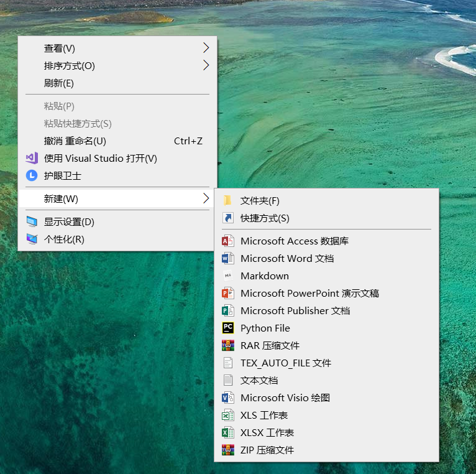Expand the 新建(W) submenu arrow
This screenshot has width=476, height=474.
click(206, 198)
